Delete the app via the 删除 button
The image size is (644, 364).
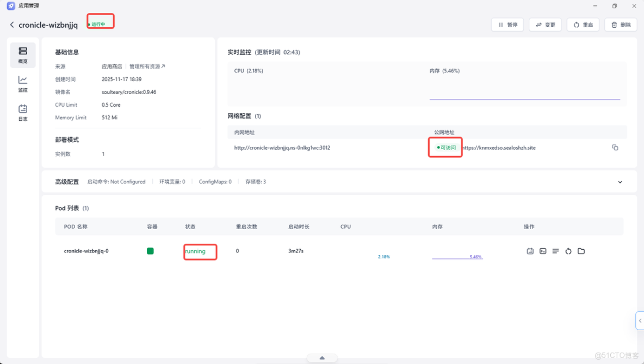click(620, 24)
